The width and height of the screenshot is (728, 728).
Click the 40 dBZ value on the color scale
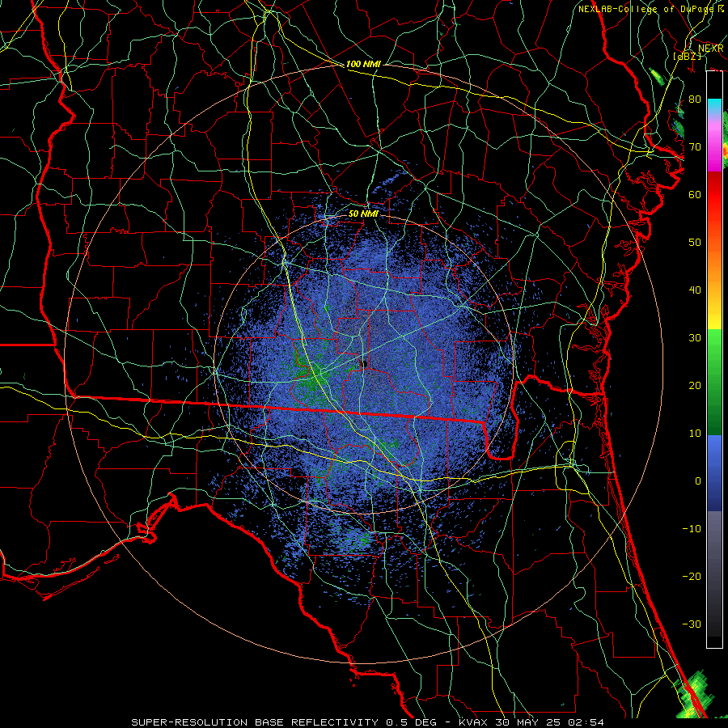click(x=695, y=290)
